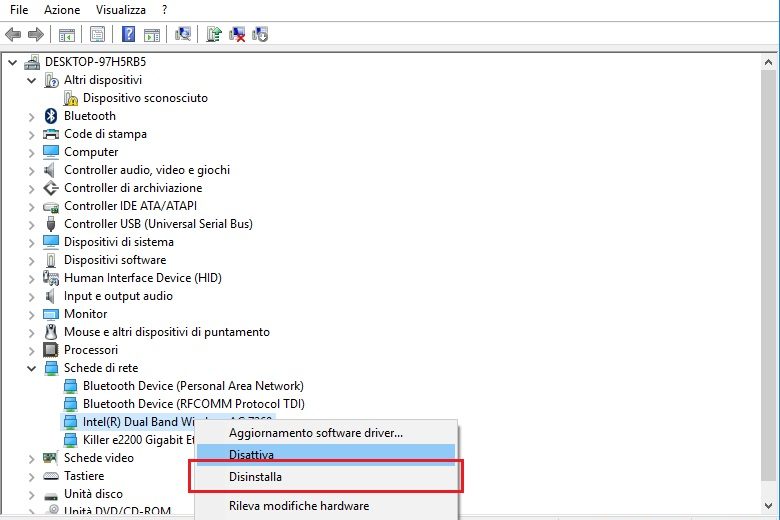This screenshot has width=780, height=520.
Task: Select the DESKTOP-97H5RB5 root node
Action: pyautogui.click(x=102, y=62)
